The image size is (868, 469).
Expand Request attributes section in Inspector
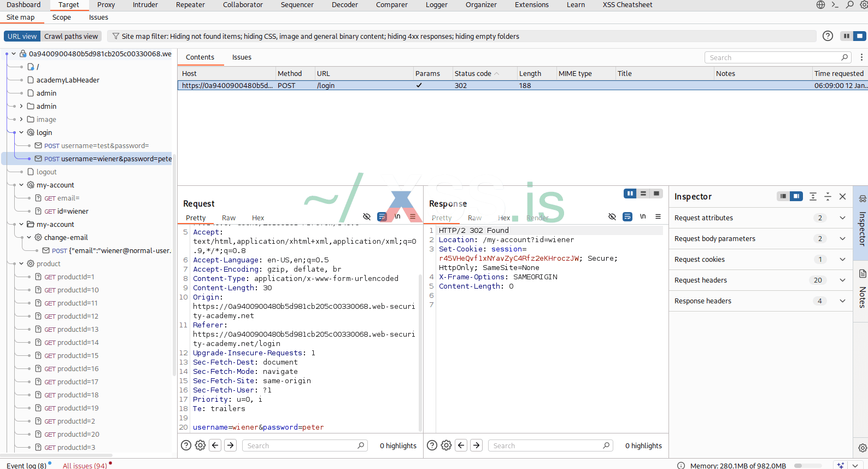(x=842, y=218)
